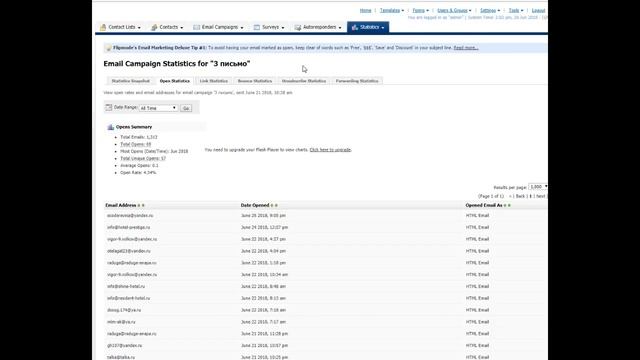640x360 pixels.
Task: Open the Date Range All Time dropdown
Action: 158,108
